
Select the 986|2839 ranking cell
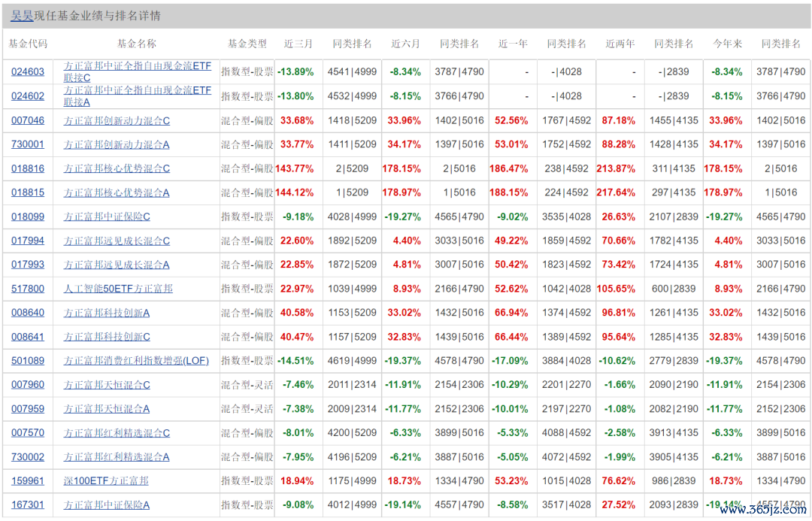(674, 481)
